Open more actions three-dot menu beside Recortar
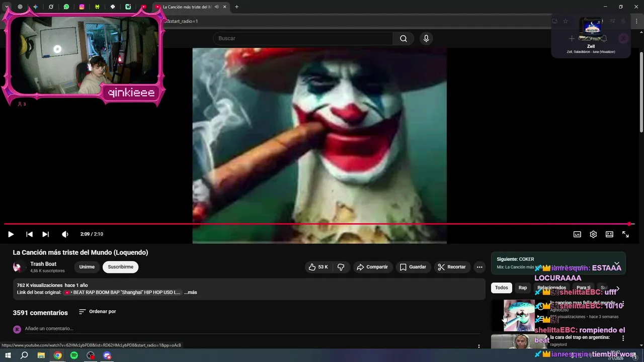 (479, 267)
